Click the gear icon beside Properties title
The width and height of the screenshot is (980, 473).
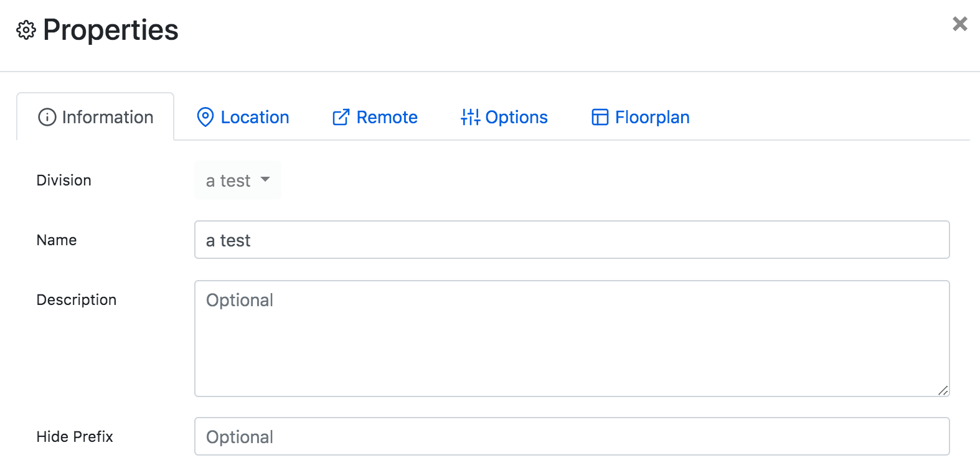[x=26, y=29]
